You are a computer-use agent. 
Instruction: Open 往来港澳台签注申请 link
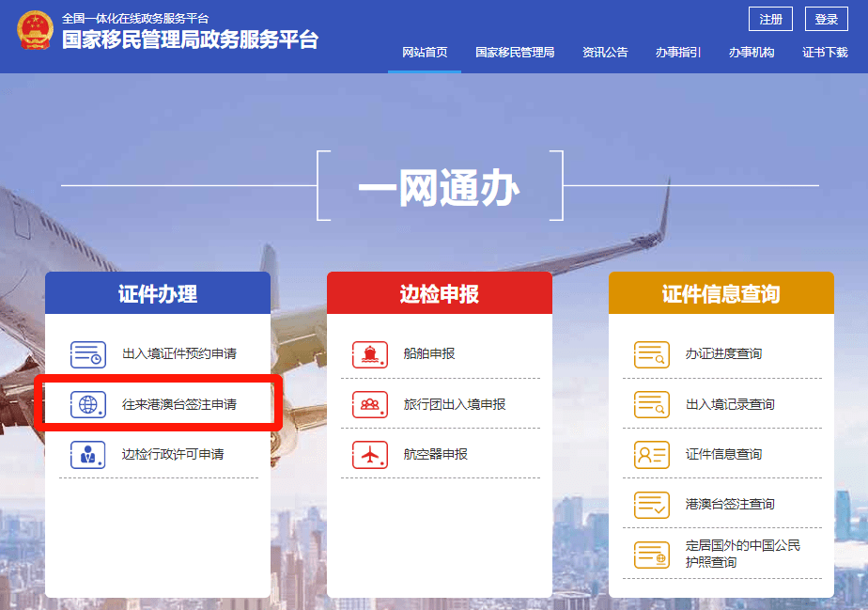(x=179, y=404)
